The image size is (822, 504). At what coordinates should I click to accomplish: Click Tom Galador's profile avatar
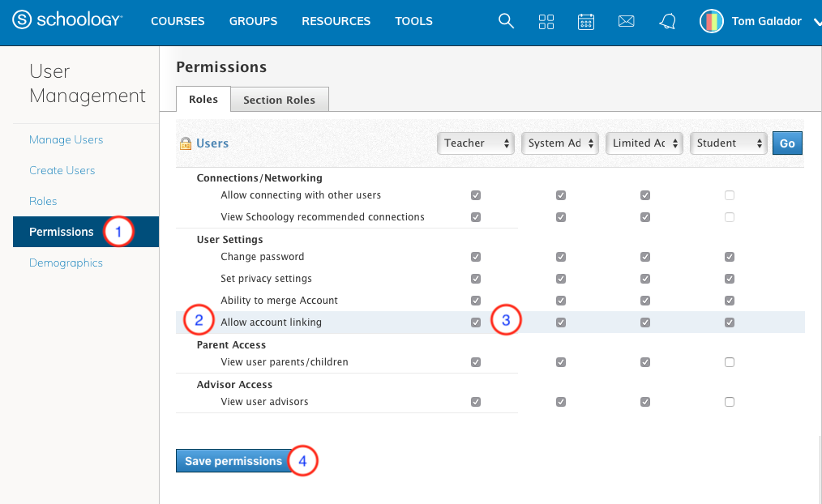point(711,21)
